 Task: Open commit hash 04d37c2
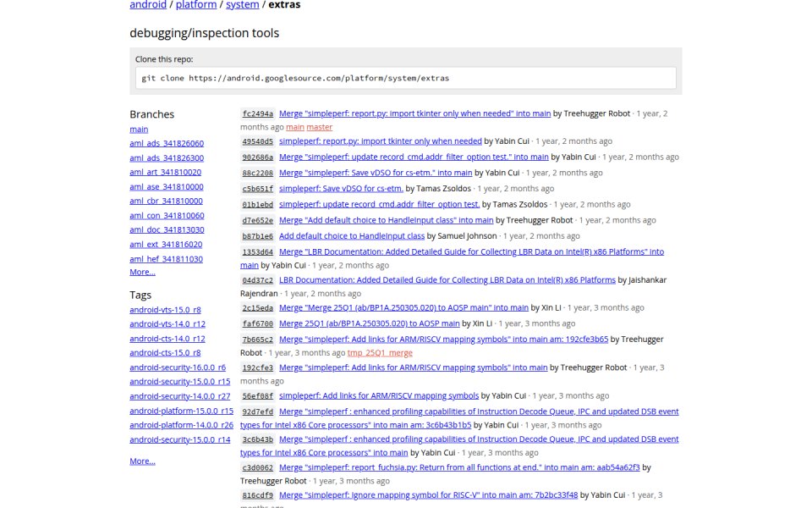pyautogui.click(x=257, y=280)
